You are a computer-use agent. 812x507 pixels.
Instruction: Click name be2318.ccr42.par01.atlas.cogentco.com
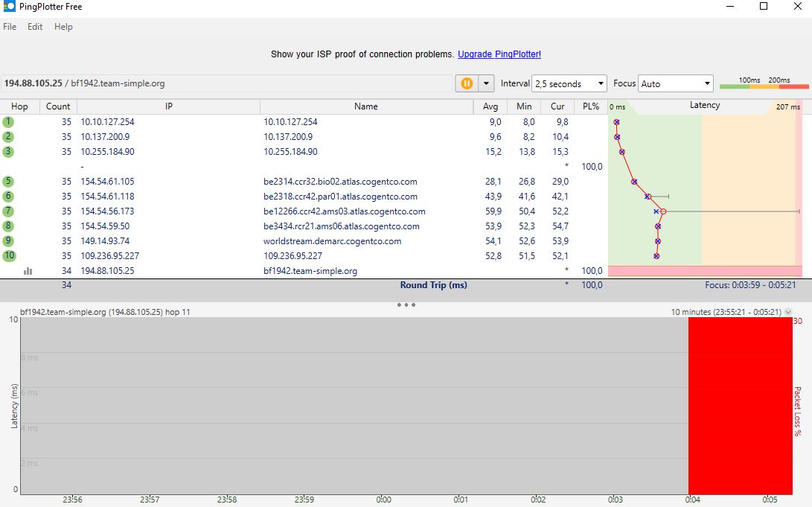coord(340,197)
